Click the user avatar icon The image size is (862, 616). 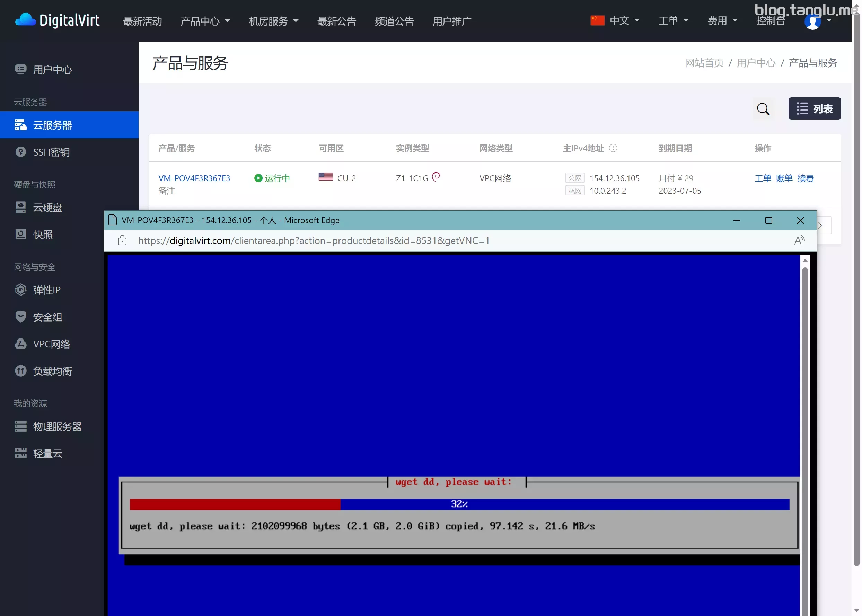[x=812, y=21]
